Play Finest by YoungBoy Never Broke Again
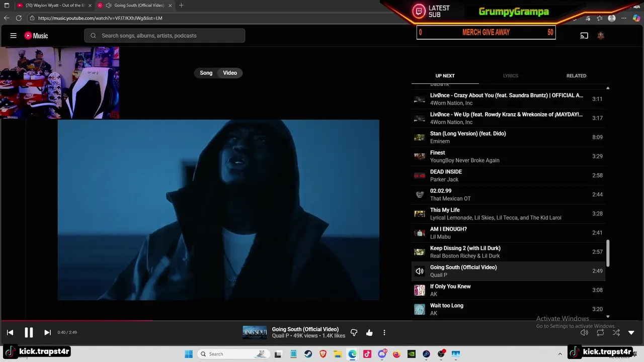 (508, 156)
